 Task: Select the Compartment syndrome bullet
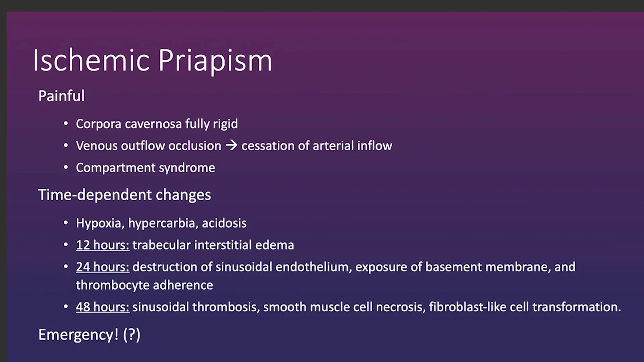(146, 168)
